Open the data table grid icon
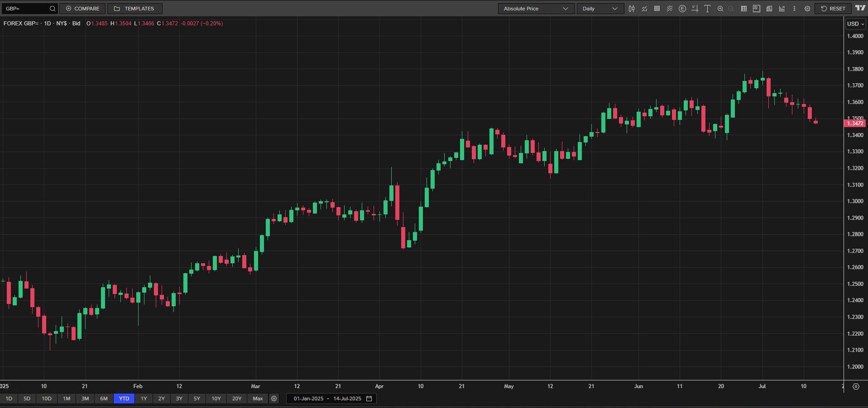The width and height of the screenshot is (868, 408). [744, 9]
